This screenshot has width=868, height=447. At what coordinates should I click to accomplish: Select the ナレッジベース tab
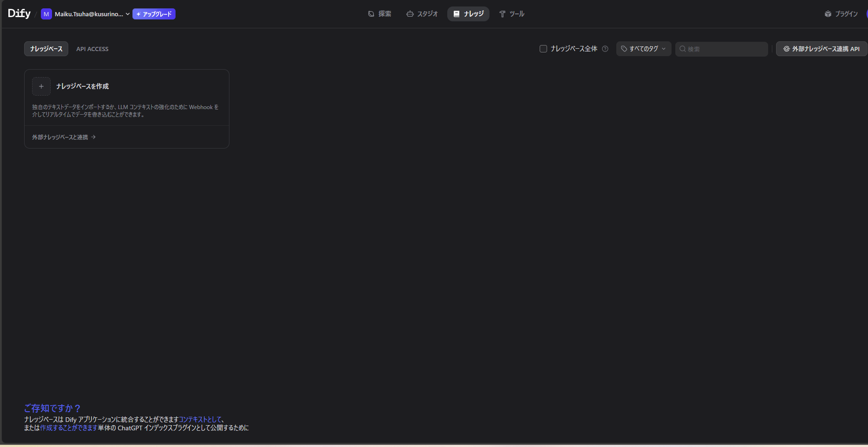pos(46,49)
